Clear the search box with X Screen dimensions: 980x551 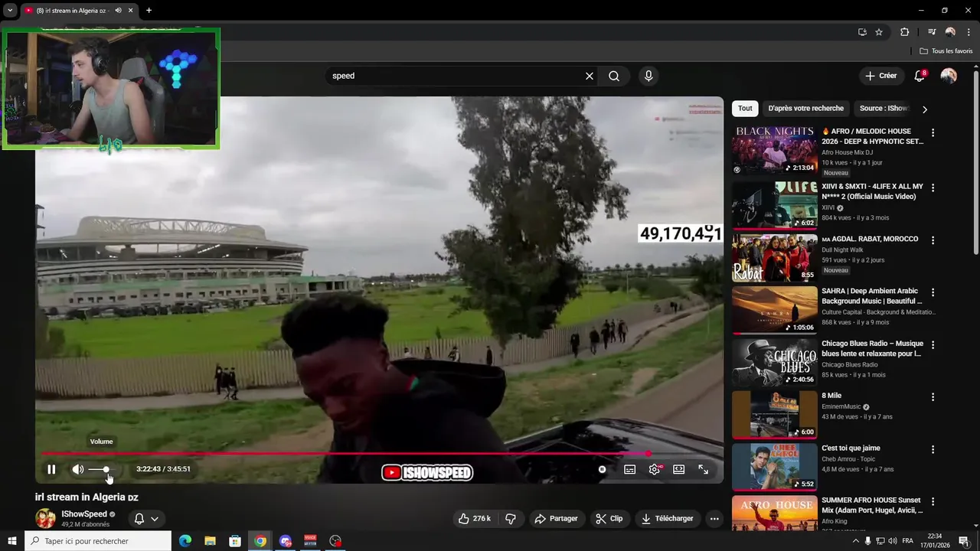(x=590, y=76)
